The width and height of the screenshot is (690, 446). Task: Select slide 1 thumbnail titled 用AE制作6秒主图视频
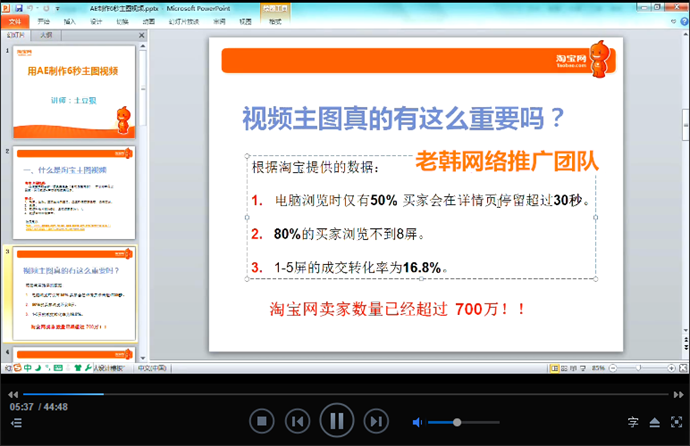point(74,92)
